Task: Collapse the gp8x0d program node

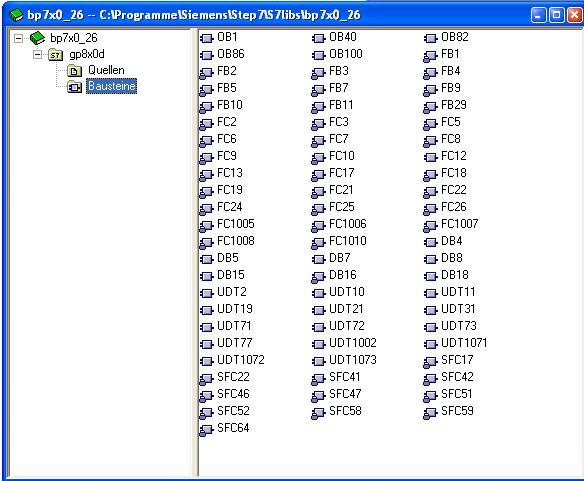Action: [x=37, y=55]
